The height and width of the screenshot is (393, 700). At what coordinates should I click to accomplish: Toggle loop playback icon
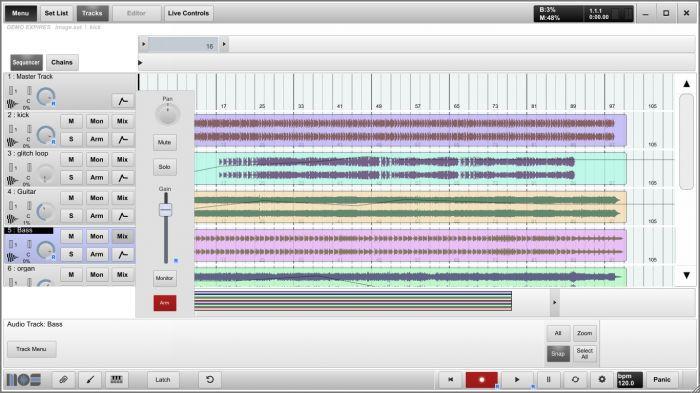[575, 380]
